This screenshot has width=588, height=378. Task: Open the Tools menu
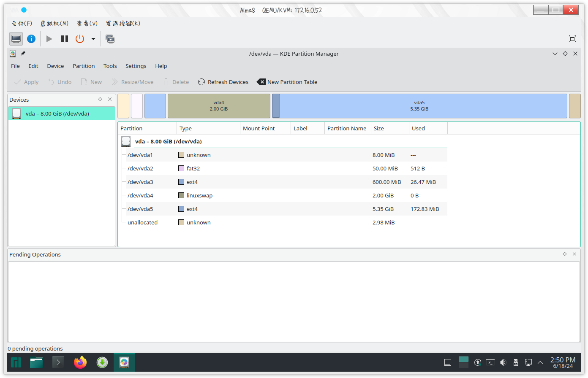(x=110, y=66)
